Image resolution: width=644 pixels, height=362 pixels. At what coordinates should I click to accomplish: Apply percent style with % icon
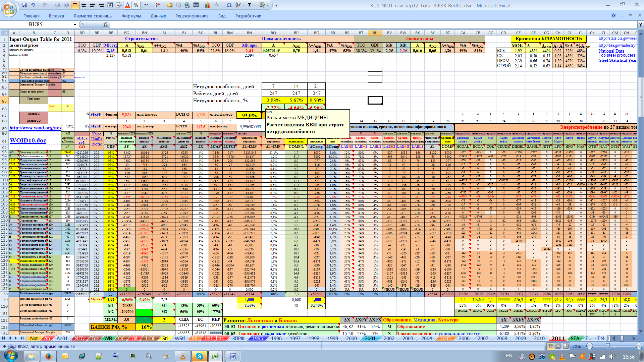point(136,5)
